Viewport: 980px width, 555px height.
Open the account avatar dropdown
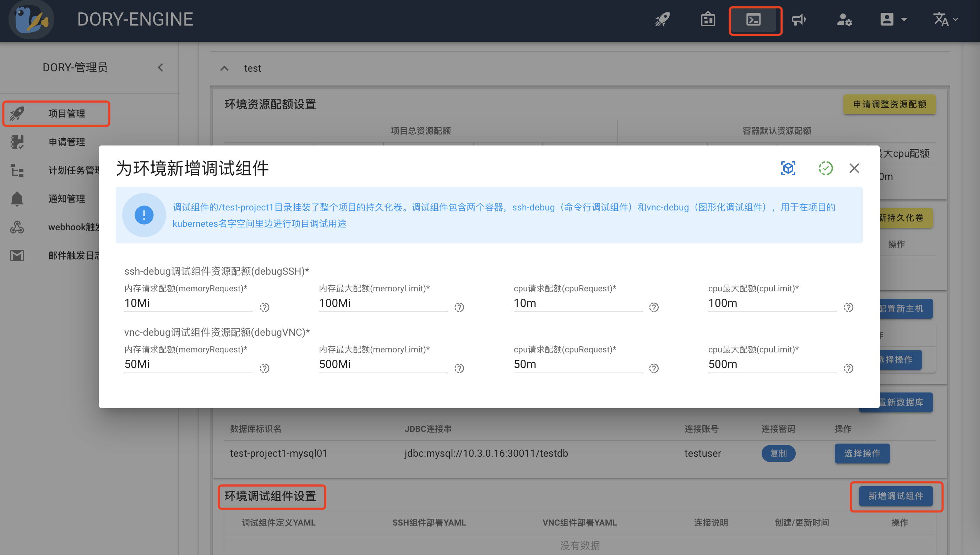click(x=892, y=20)
